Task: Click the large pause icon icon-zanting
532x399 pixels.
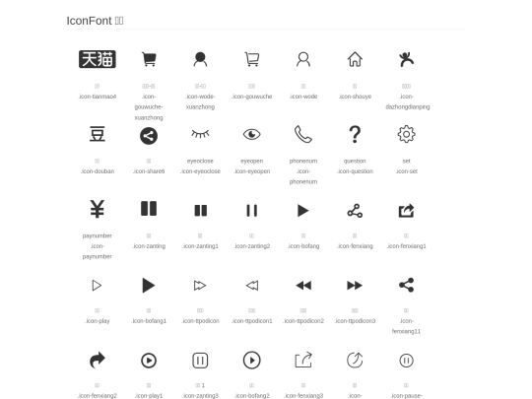Action: (149, 209)
